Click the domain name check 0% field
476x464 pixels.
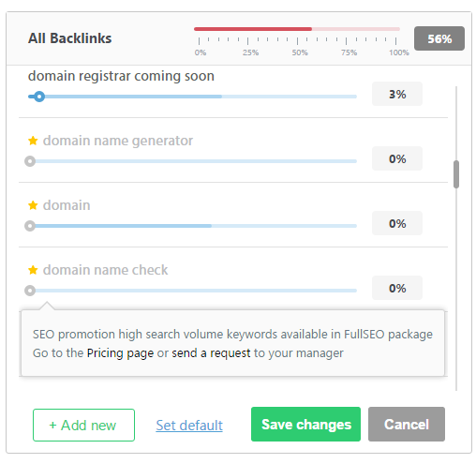click(397, 288)
